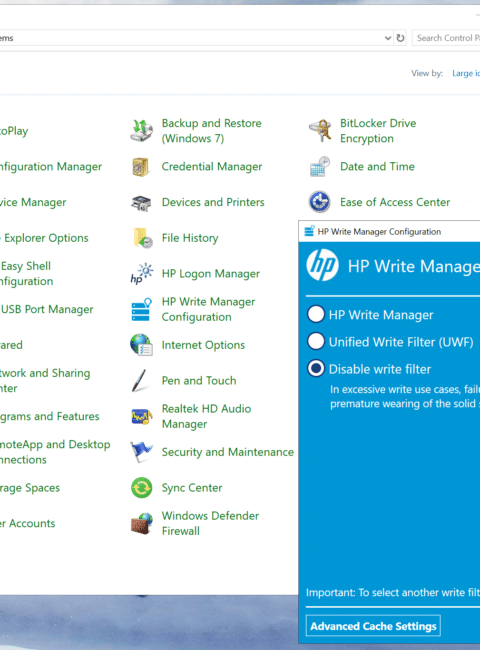This screenshot has width=480, height=650.
Task: Open Ease of Access Center icon
Action: click(320, 202)
